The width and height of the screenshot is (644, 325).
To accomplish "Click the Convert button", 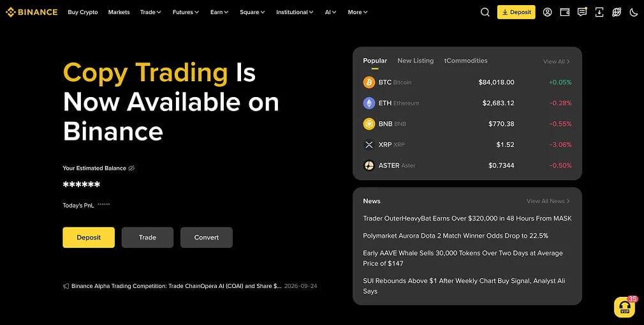I will pos(207,238).
